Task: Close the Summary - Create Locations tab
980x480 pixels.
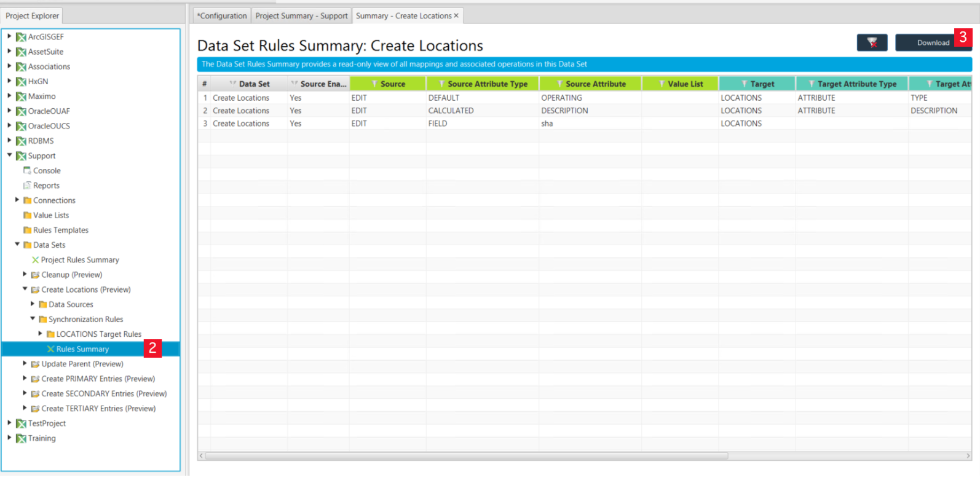Action: tap(456, 16)
